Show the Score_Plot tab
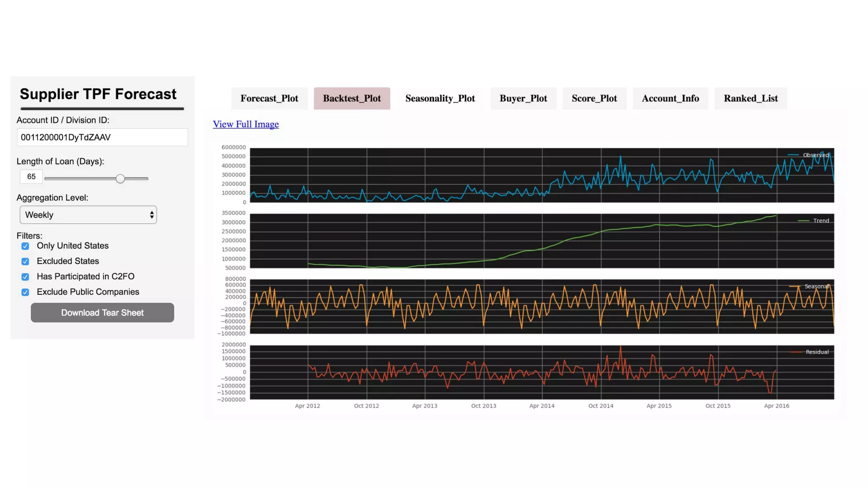868x488 pixels. (x=594, y=98)
